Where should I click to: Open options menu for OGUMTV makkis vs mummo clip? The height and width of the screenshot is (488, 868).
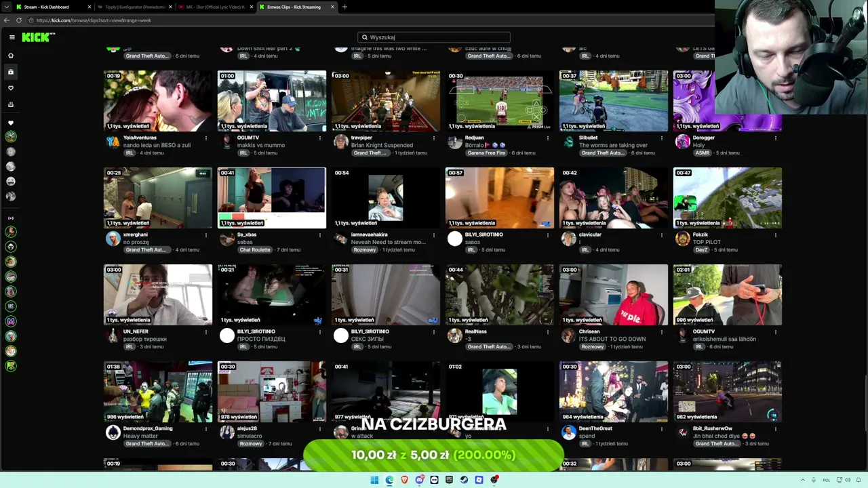click(320, 138)
